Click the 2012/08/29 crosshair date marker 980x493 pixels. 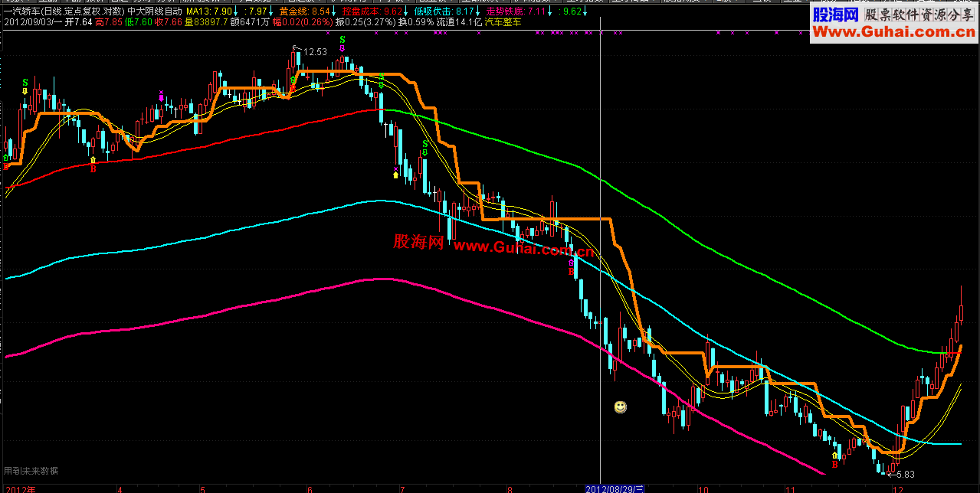tap(617, 488)
